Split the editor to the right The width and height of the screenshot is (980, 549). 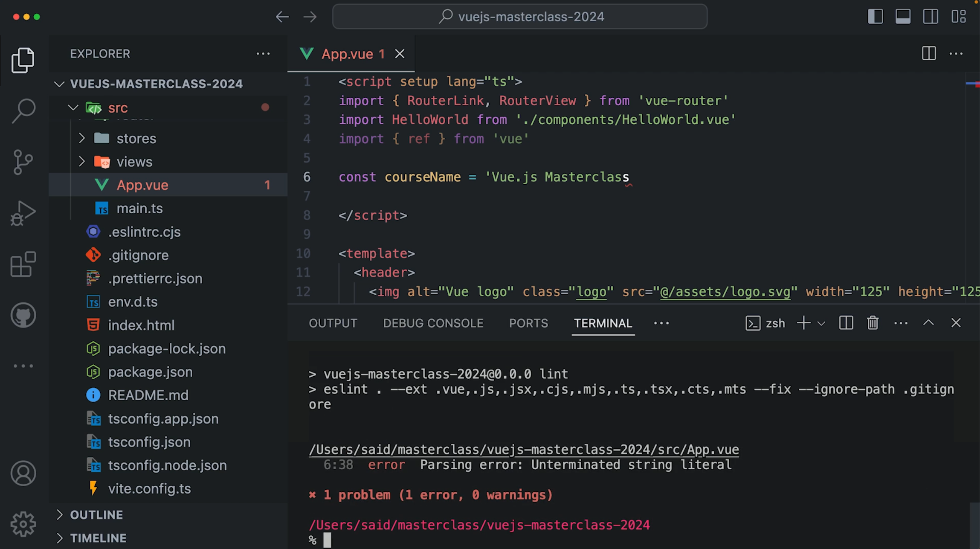(929, 53)
